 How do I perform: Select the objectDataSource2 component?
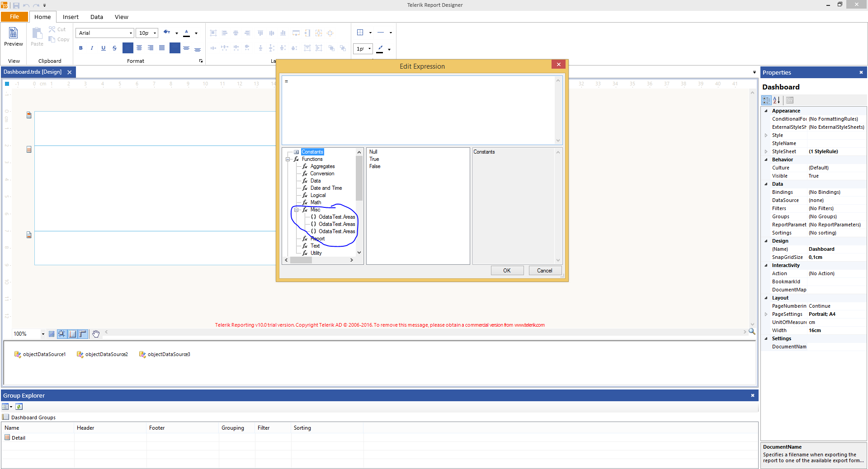tap(102, 354)
